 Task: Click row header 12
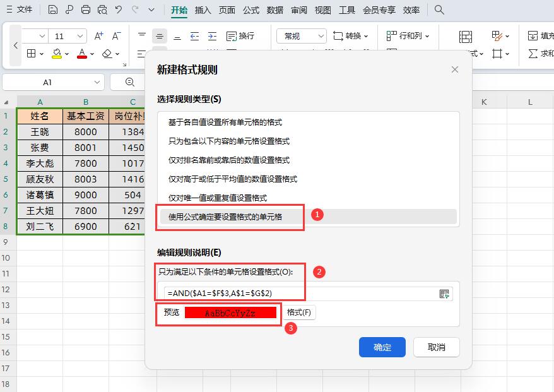6,290
